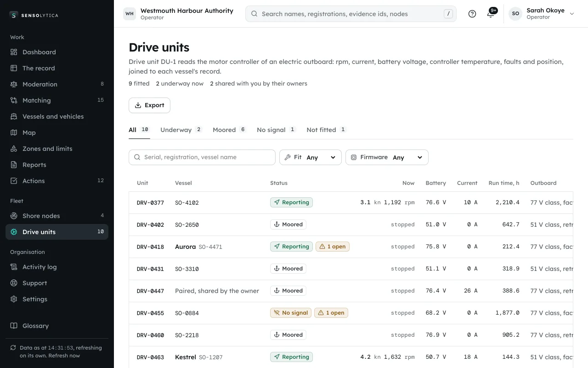Sort by the Battery column header

[x=436, y=183]
